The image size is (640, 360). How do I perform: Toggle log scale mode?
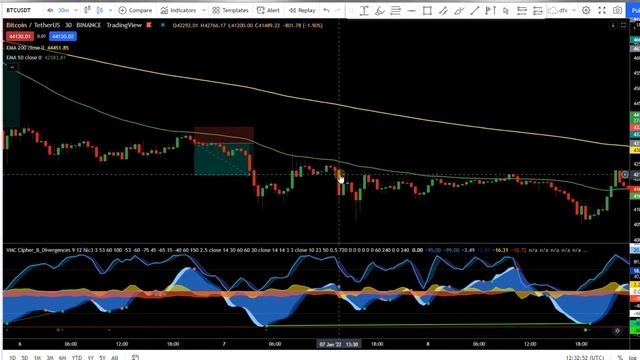pyautogui.click(x=633, y=358)
